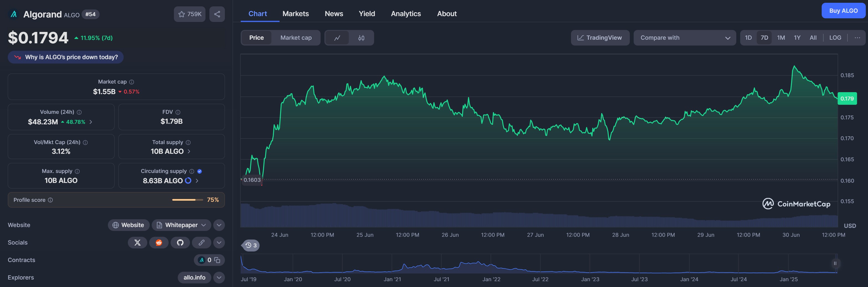Set chart range to 7D

click(x=764, y=38)
